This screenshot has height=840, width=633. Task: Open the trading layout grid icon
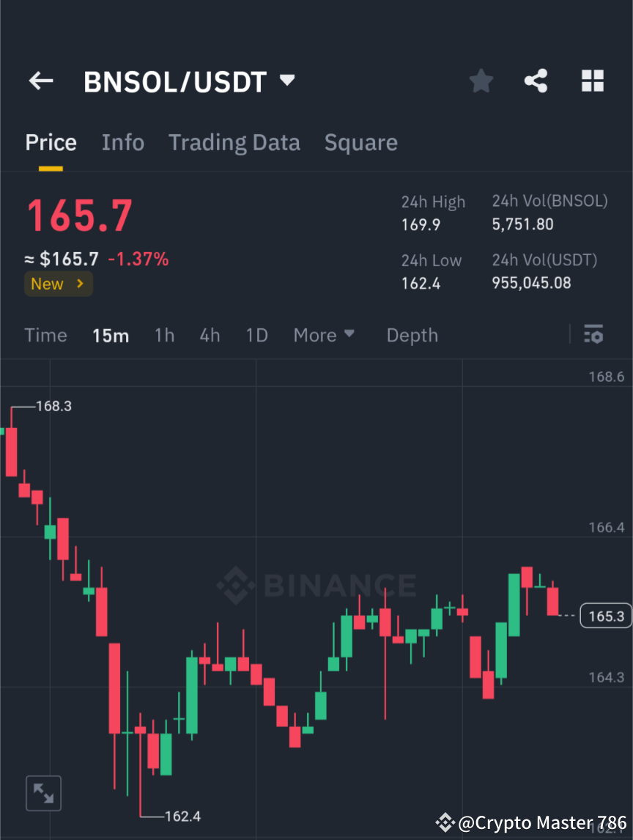592,81
